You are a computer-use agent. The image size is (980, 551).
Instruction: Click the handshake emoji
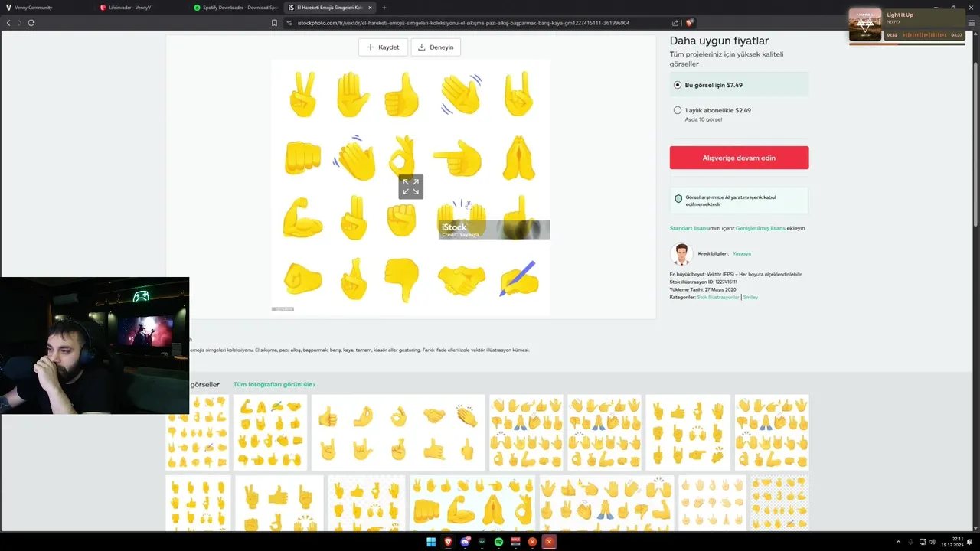461,280
